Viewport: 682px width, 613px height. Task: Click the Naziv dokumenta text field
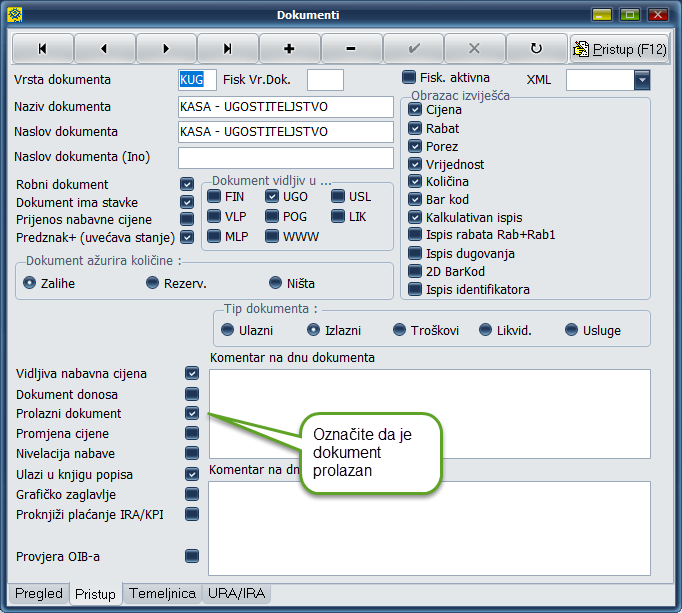tap(285, 107)
